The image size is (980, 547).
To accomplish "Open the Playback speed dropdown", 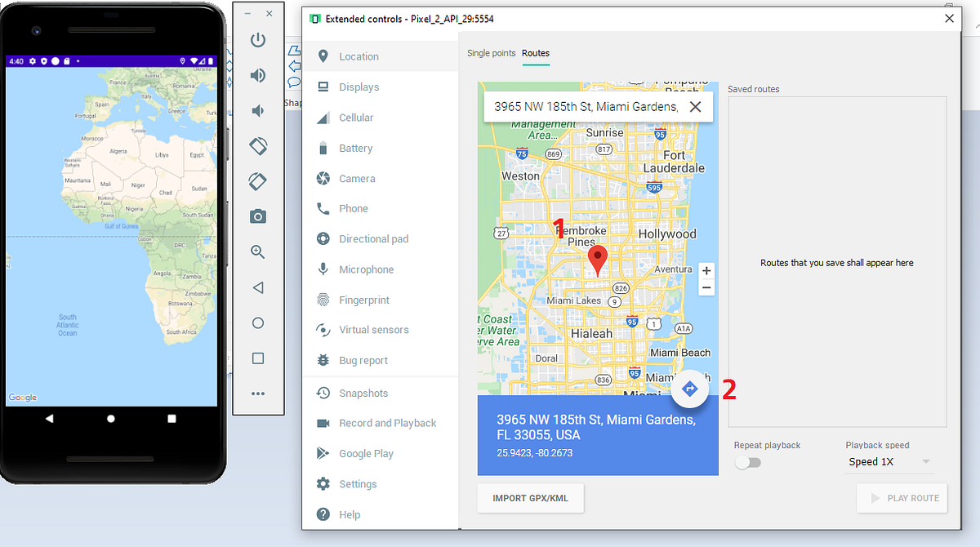I will (889, 461).
